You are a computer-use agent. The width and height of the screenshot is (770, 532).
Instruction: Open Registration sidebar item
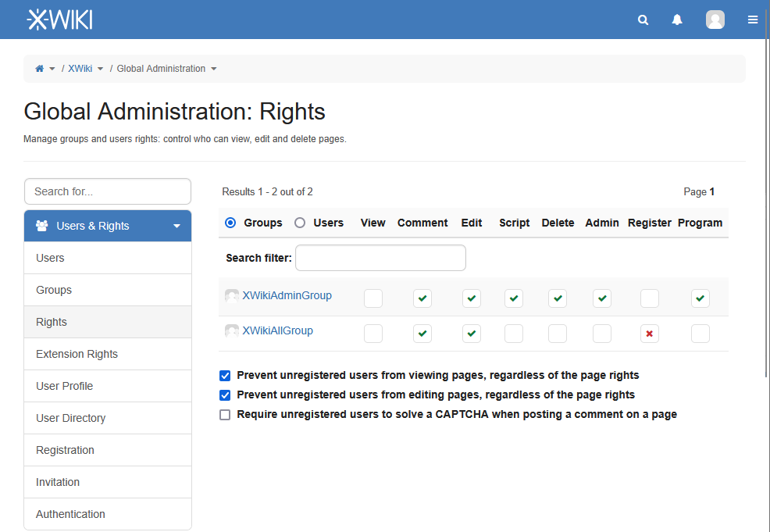[108, 450]
